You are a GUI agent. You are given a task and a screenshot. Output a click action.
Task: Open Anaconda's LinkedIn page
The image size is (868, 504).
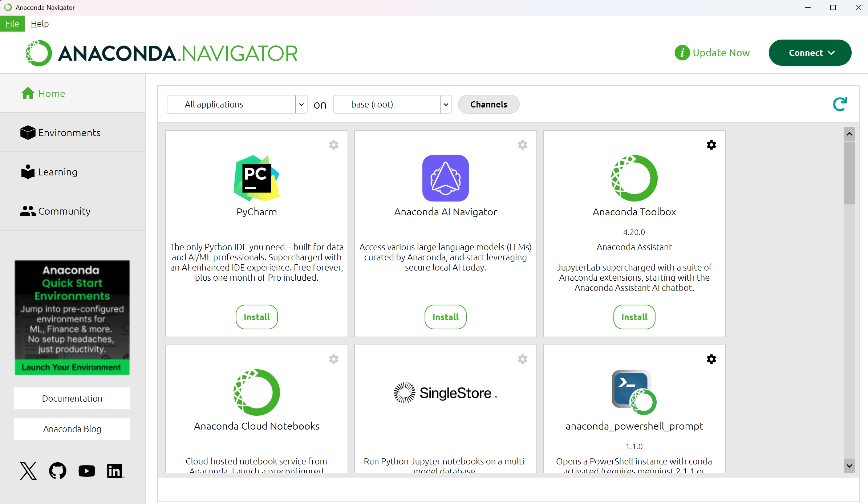(115, 471)
